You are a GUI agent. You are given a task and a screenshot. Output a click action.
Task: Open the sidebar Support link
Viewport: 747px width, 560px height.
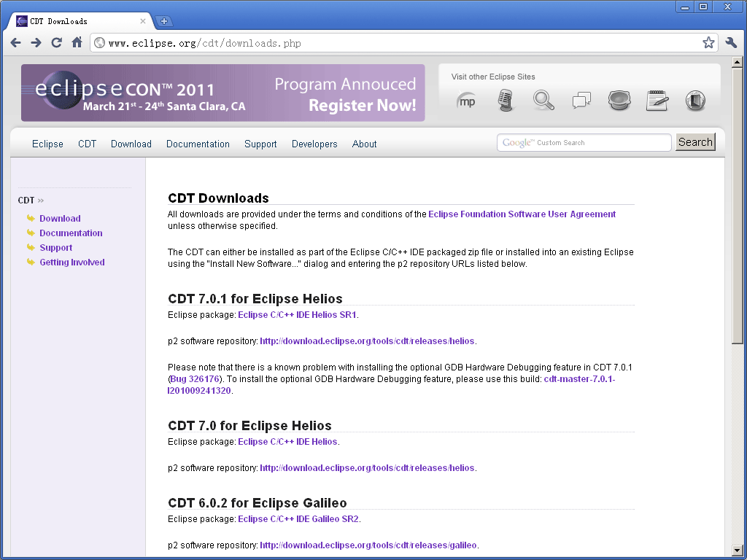click(55, 248)
